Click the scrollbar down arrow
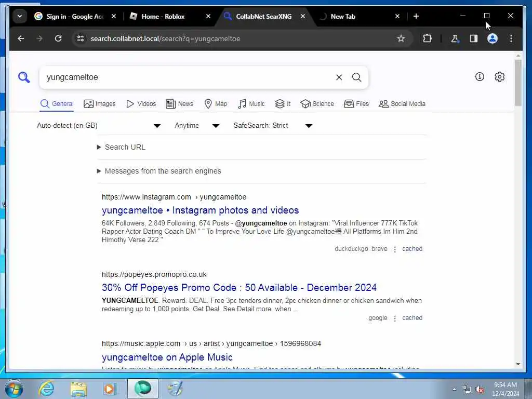The width and height of the screenshot is (532, 399). [518, 364]
